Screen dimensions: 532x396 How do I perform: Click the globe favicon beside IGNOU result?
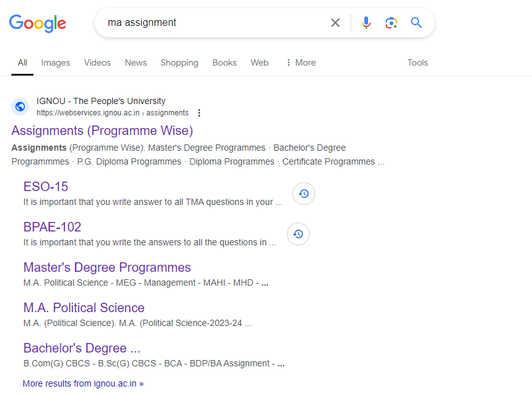[20, 106]
